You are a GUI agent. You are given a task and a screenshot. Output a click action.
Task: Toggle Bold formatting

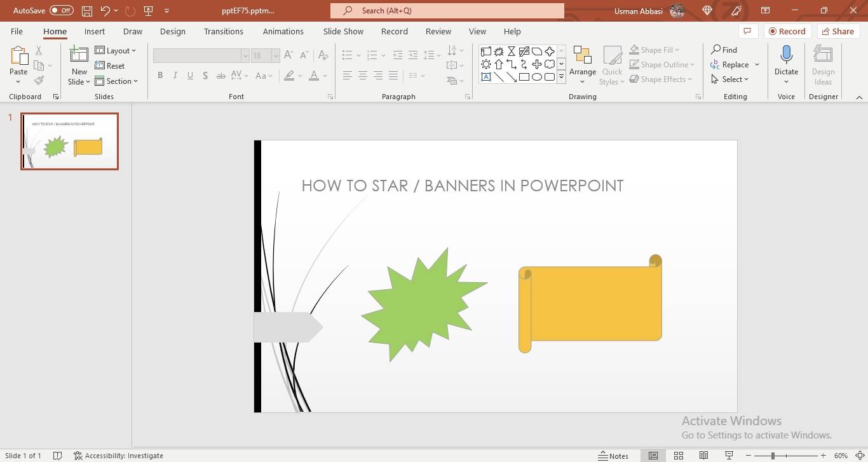point(160,76)
